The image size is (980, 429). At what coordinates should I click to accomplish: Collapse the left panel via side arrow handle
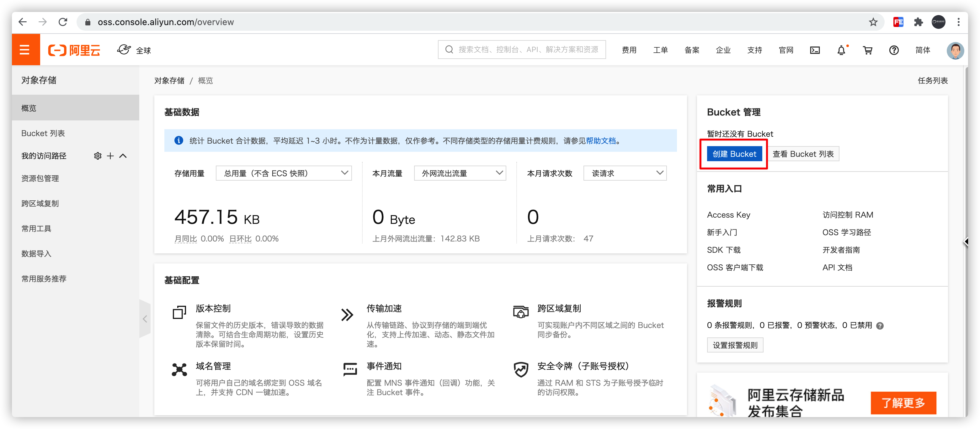pos(145,319)
